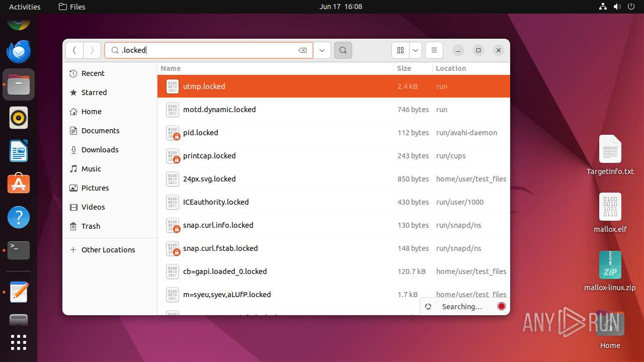
Task: Go to Home in the sidebar
Action: click(110, 112)
